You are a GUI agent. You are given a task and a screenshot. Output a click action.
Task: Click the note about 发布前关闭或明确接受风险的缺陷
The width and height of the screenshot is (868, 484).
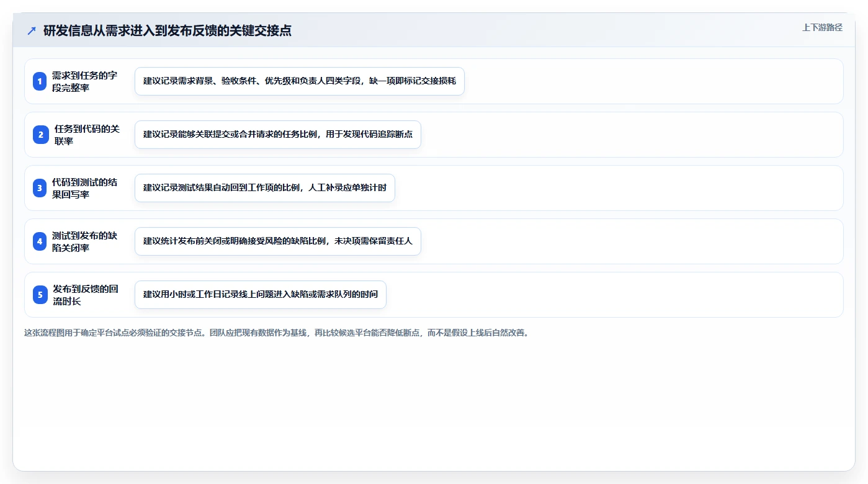click(278, 241)
